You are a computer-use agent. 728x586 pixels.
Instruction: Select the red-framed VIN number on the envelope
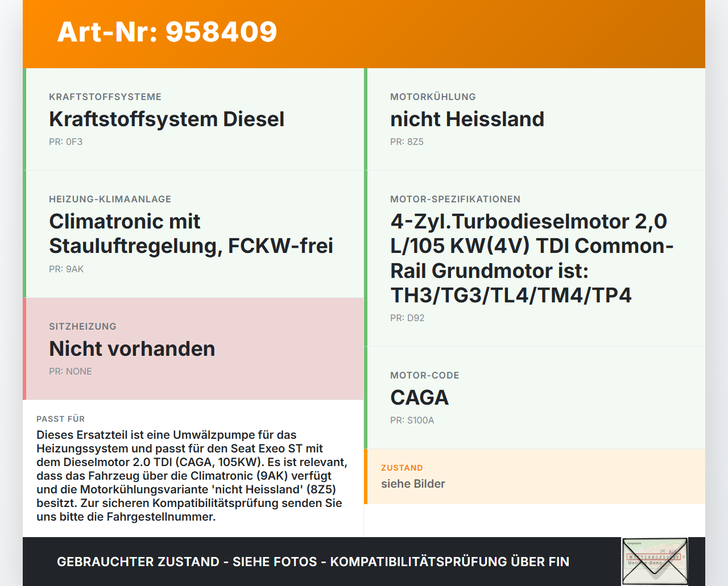tap(654, 556)
